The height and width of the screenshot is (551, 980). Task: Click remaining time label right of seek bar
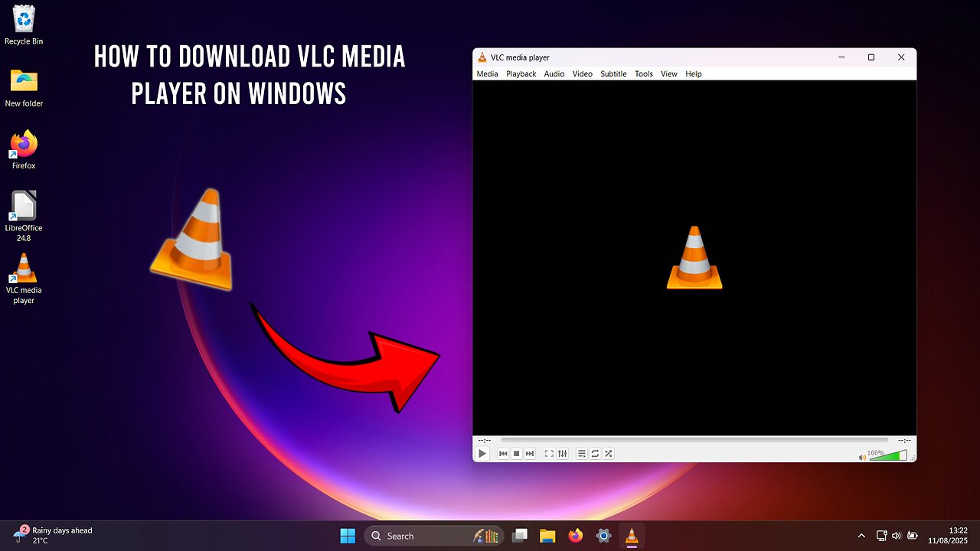(904, 440)
